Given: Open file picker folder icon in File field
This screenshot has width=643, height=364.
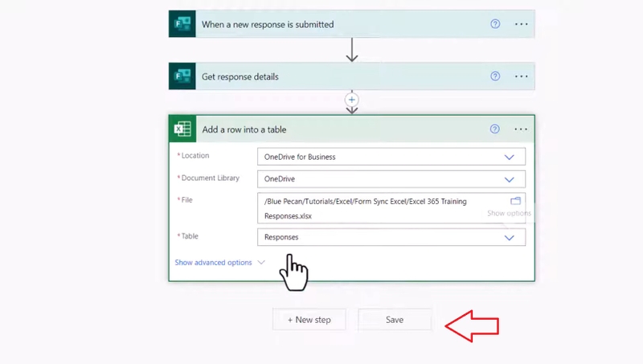Looking at the screenshot, I should click(x=515, y=201).
